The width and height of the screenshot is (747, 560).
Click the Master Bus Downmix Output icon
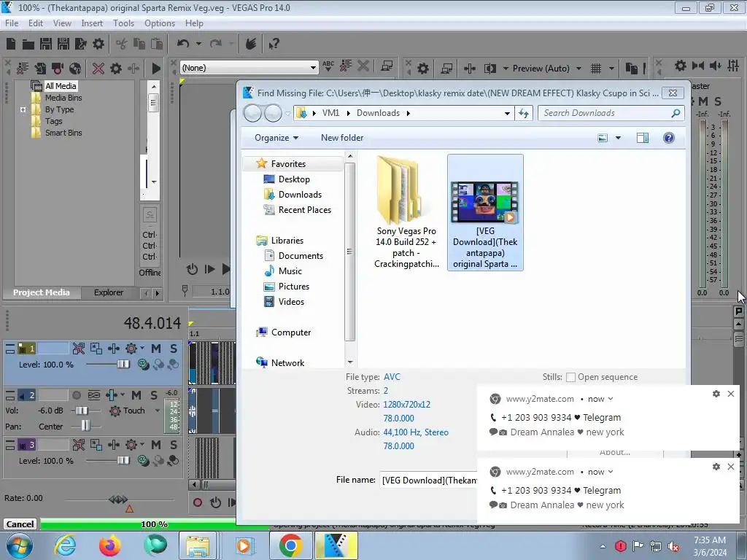click(x=698, y=66)
